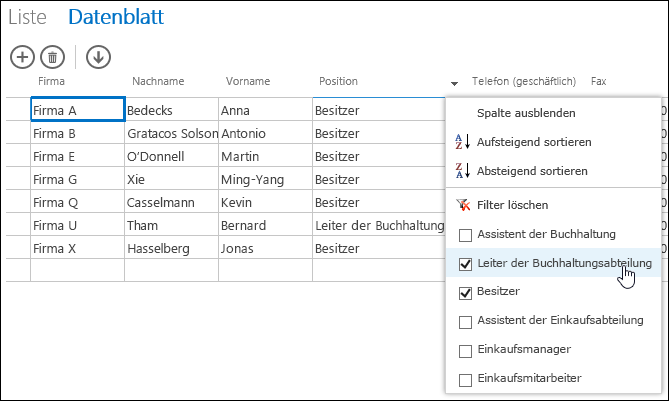Click the Fax column header
Viewport: 669px width, 401px height.
coord(599,81)
